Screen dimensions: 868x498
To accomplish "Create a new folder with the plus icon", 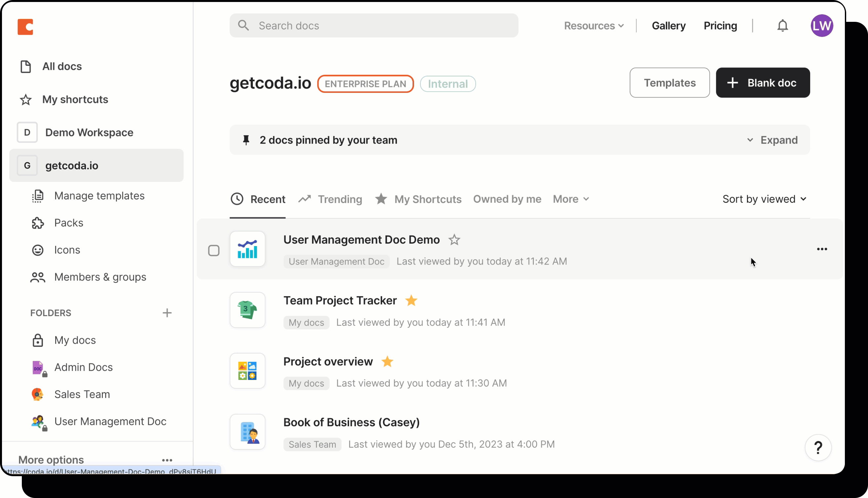I will pyautogui.click(x=167, y=312).
